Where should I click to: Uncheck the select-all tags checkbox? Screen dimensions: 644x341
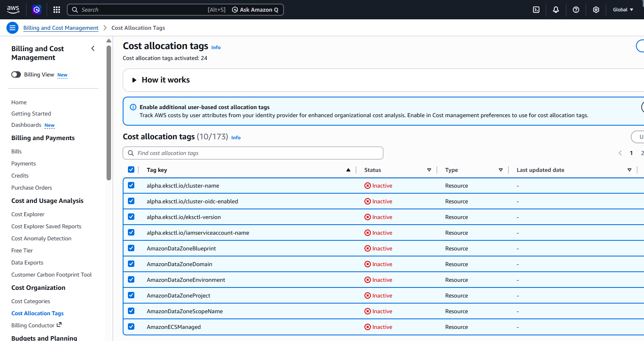tap(131, 169)
